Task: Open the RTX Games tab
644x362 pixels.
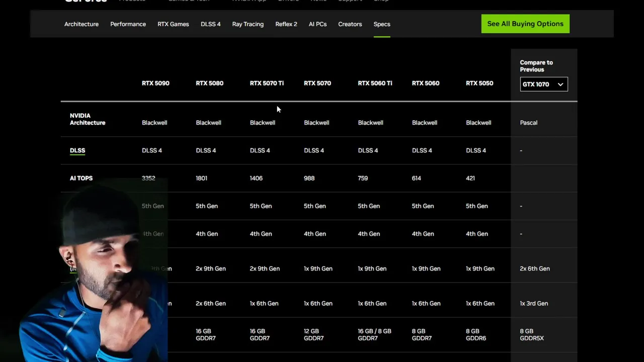Action: pos(173,24)
